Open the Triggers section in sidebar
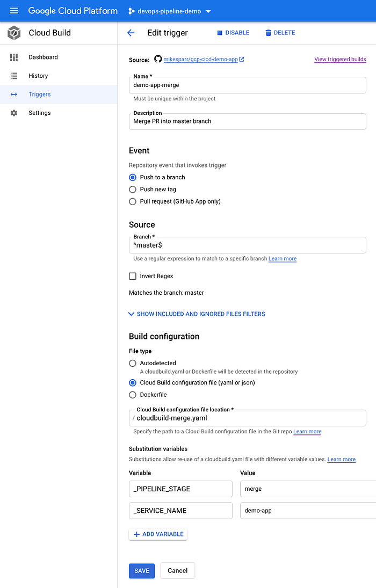 point(59,94)
